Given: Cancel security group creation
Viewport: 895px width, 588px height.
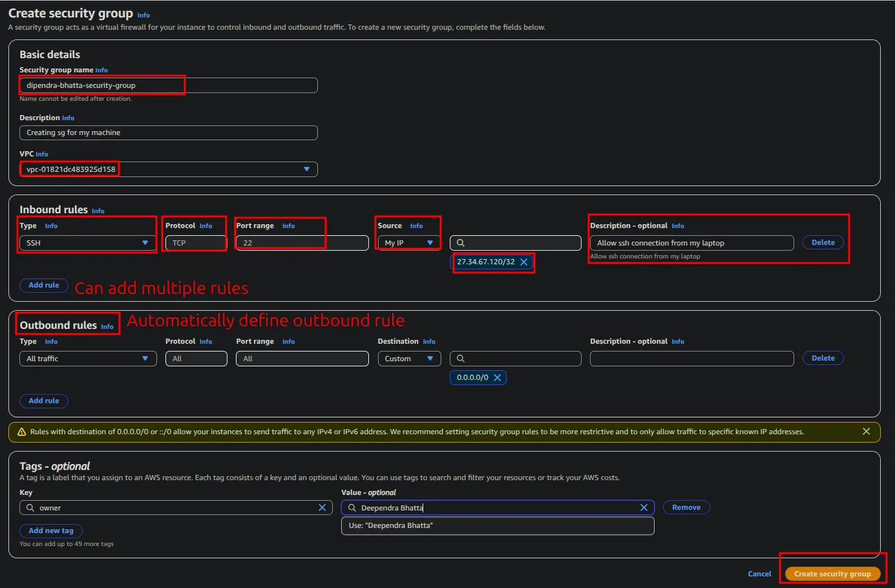Looking at the screenshot, I should pyautogui.click(x=759, y=574).
